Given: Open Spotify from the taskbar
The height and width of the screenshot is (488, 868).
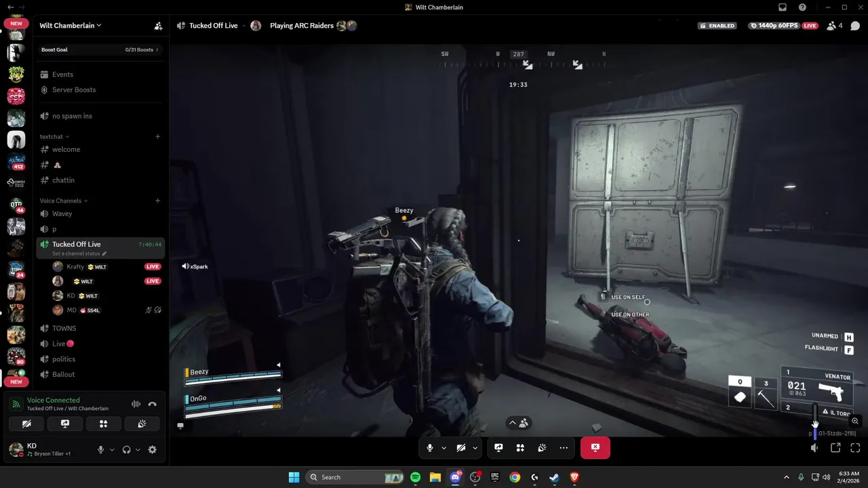Looking at the screenshot, I should pyautogui.click(x=415, y=477).
